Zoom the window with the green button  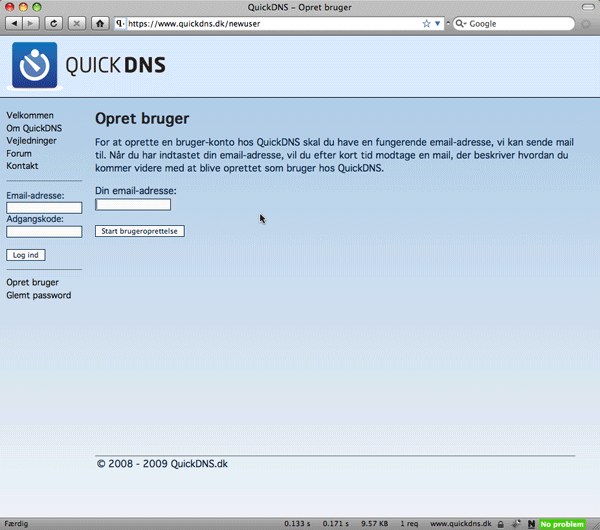(x=37, y=7)
